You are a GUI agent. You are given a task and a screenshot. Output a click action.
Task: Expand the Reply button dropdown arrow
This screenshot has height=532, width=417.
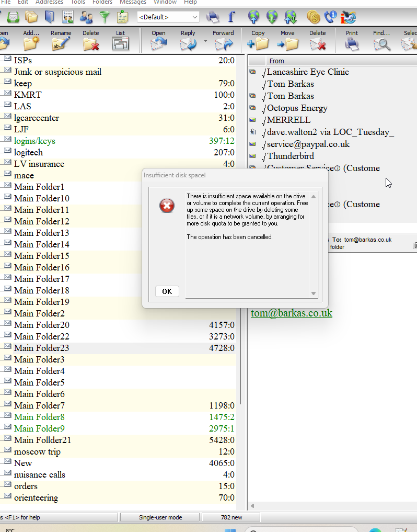205,41
